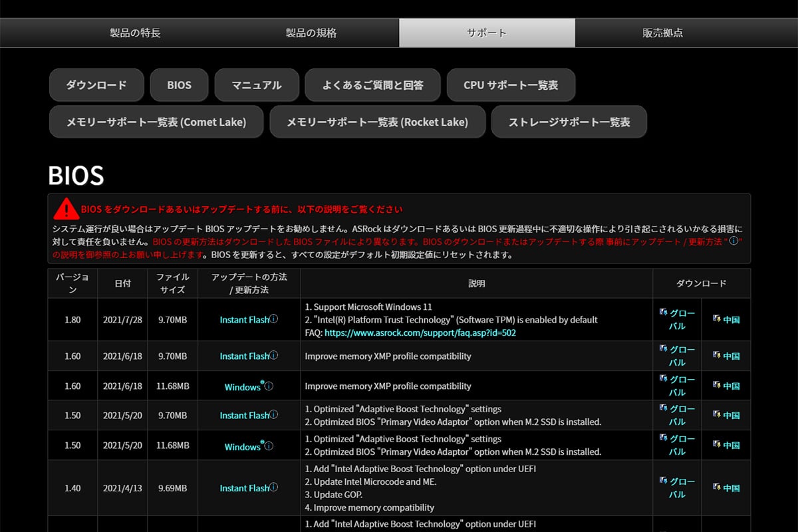This screenshot has height=532, width=798.
Task: Click the version cell 1.40
Action: [72, 488]
